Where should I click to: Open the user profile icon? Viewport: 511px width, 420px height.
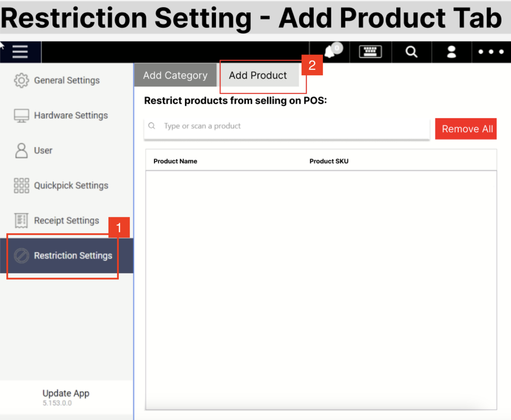(x=451, y=52)
